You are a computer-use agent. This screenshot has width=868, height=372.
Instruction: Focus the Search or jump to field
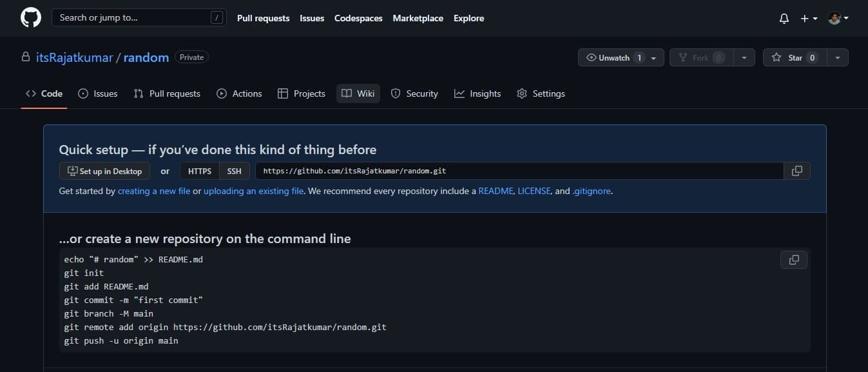coord(139,17)
